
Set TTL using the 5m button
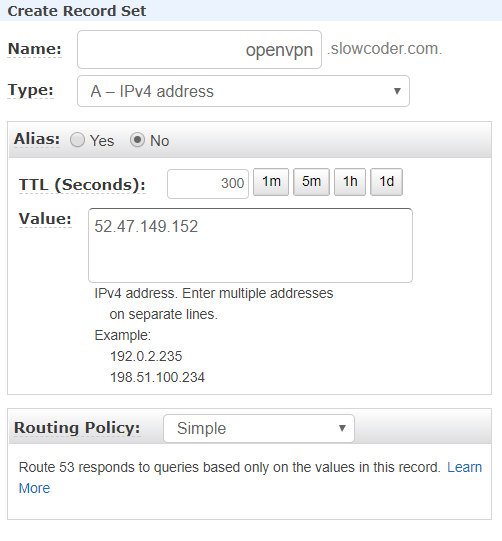click(x=311, y=182)
